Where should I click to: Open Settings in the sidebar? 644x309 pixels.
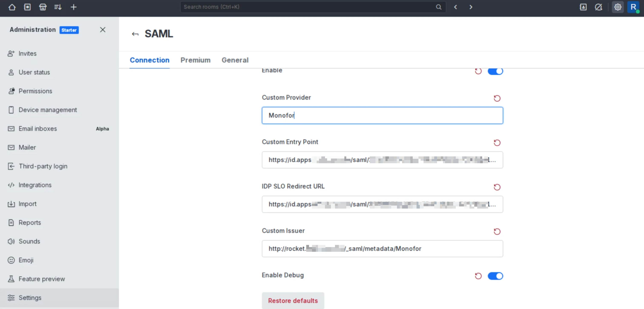pyautogui.click(x=59, y=298)
